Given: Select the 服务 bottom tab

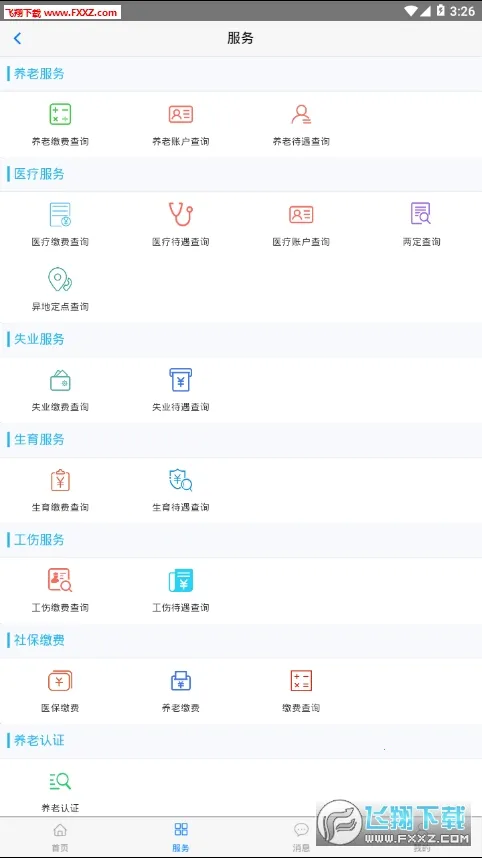Looking at the screenshot, I should tap(181, 837).
